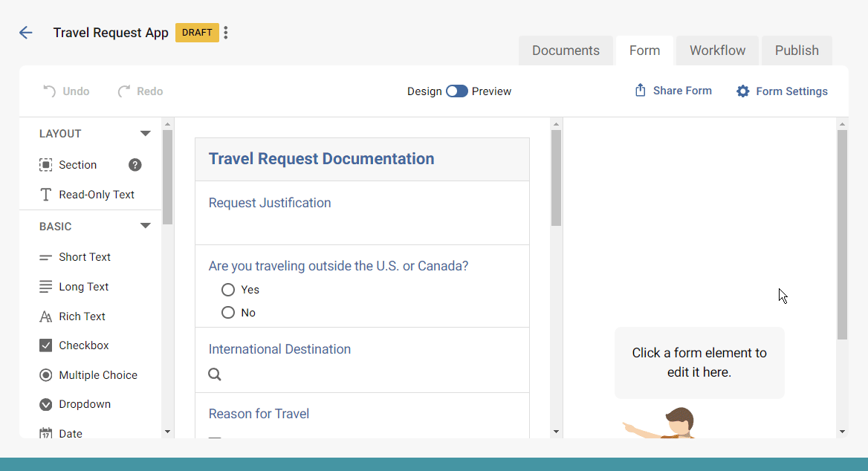The image size is (868, 471).
Task: Open the Documents tab
Action: (566, 50)
